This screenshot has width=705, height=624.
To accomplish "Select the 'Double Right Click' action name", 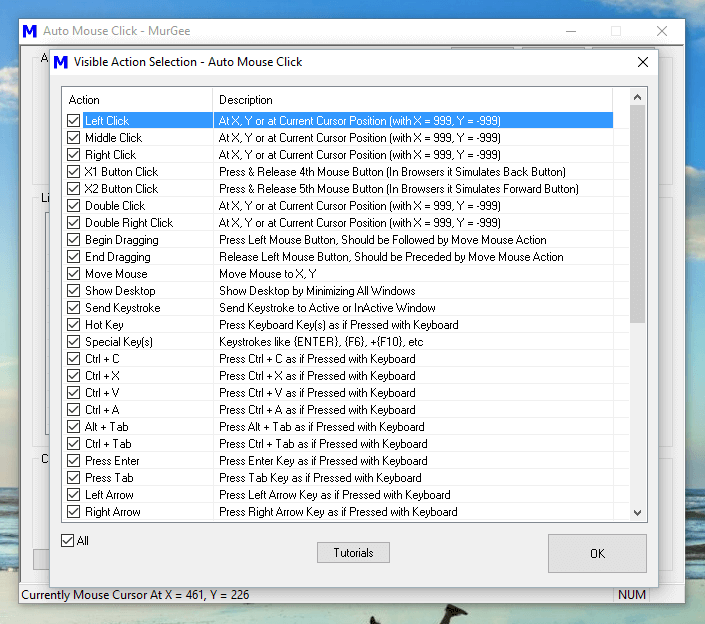I will pyautogui.click(x=129, y=223).
